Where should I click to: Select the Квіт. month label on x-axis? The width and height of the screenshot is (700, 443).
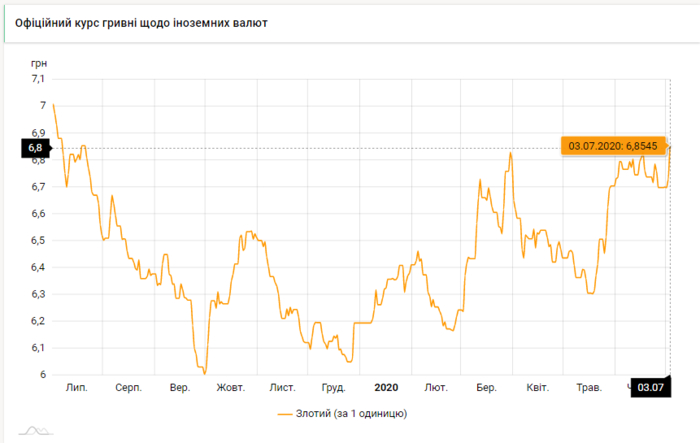click(537, 387)
